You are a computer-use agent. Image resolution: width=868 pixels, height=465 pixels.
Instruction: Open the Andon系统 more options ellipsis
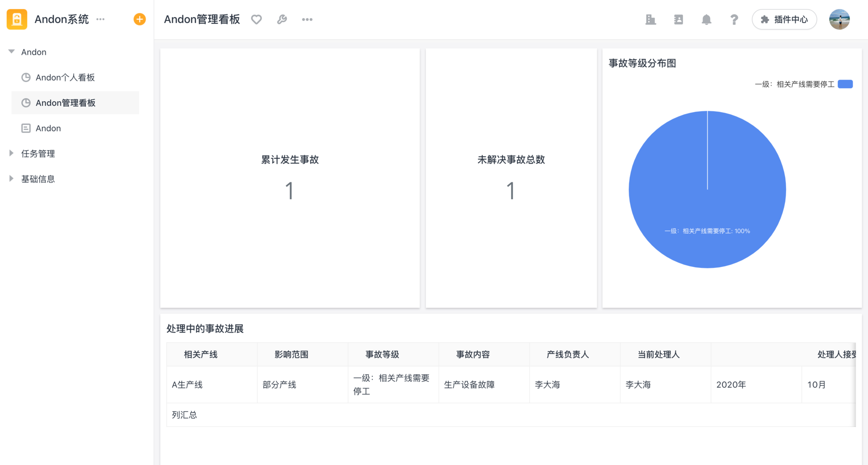pos(100,19)
